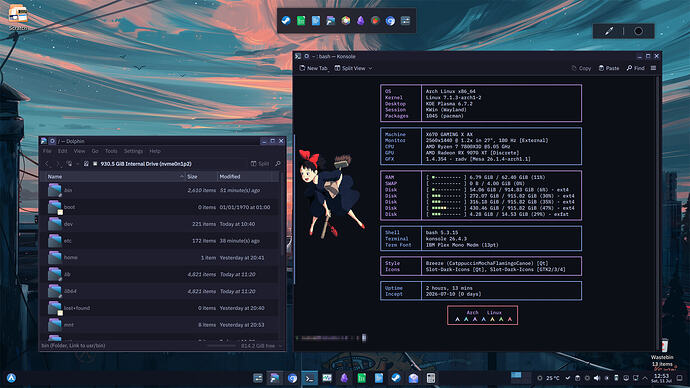The width and height of the screenshot is (690, 388).
Task: Click the volume icon in system tray
Action: tap(597, 378)
